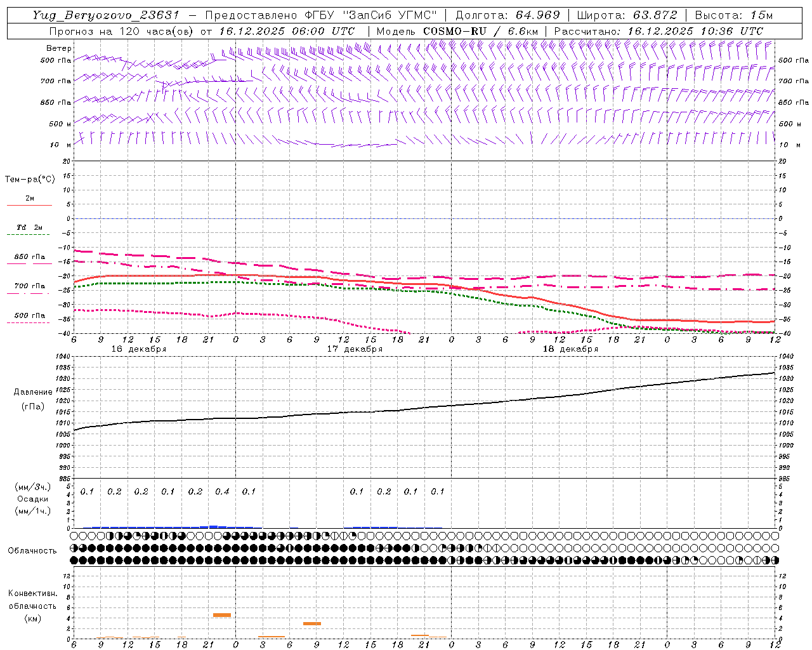
Task: Select the 17 декабря date label
Action: coord(355,348)
